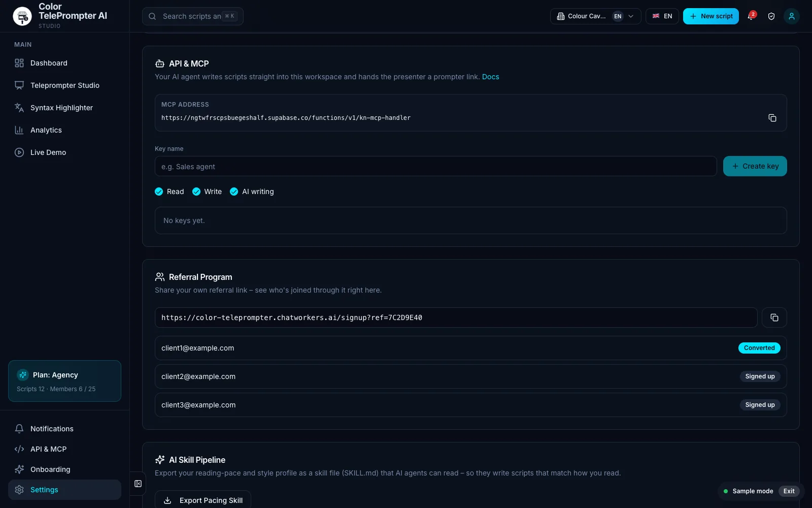Copy the MCP address
The height and width of the screenshot is (508, 812).
[x=772, y=118]
